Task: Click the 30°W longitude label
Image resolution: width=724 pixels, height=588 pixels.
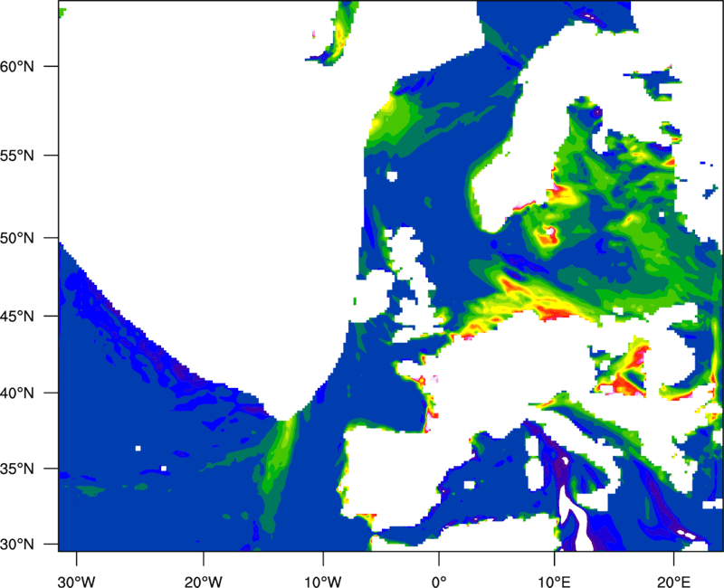Action: pos(77,582)
